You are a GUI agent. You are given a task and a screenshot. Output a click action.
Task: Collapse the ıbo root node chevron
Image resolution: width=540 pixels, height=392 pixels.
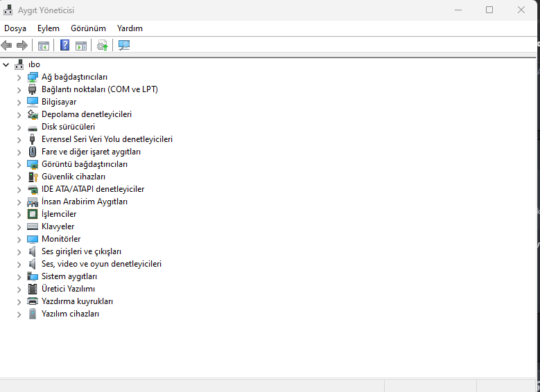tap(6, 64)
